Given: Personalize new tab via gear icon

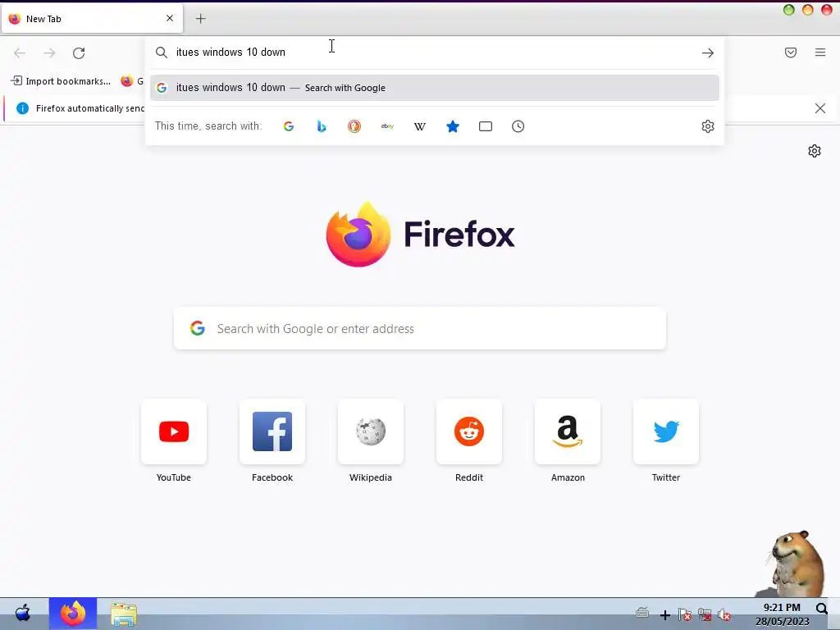Looking at the screenshot, I should coord(815,151).
